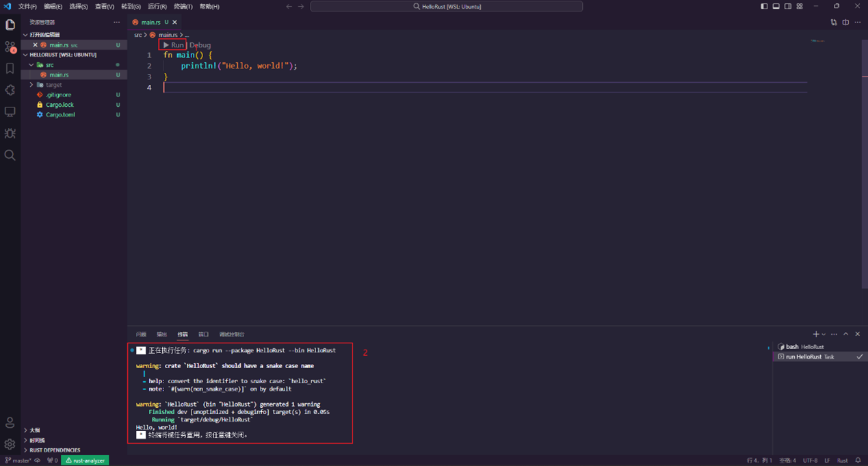Switch to the 输出 panel tab
The width and height of the screenshot is (868, 466).
point(162,335)
